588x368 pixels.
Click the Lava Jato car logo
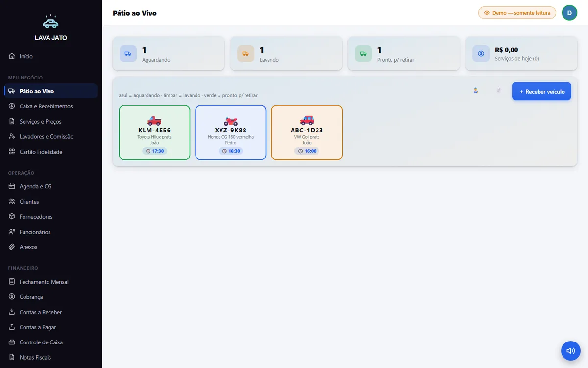tap(50, 22)
